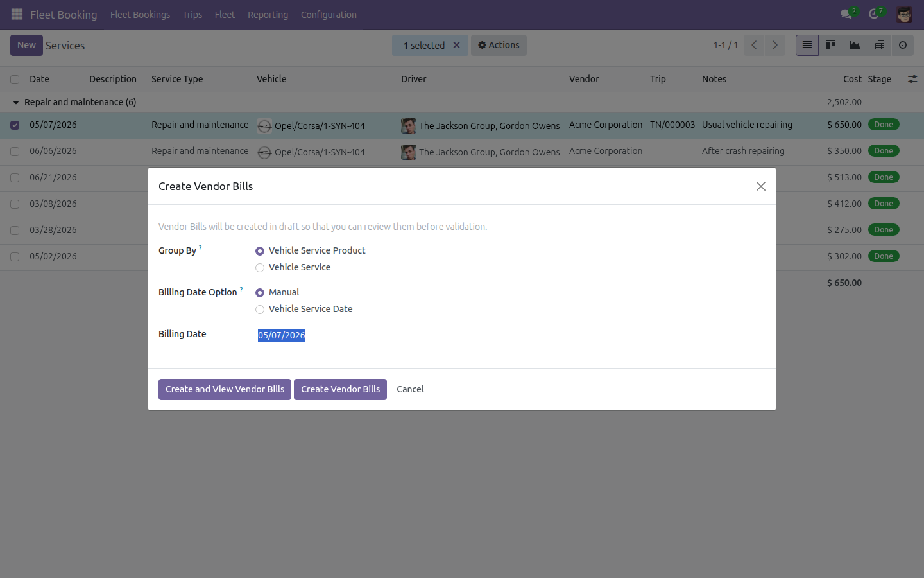
Task: Select Manual billing date option
Action: [260, 293]
